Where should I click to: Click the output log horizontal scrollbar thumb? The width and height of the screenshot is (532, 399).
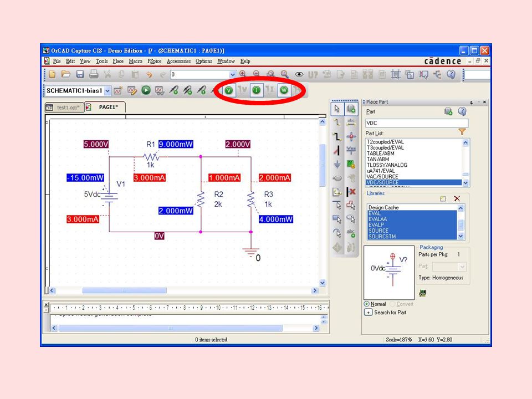click(x=171, y=328)
